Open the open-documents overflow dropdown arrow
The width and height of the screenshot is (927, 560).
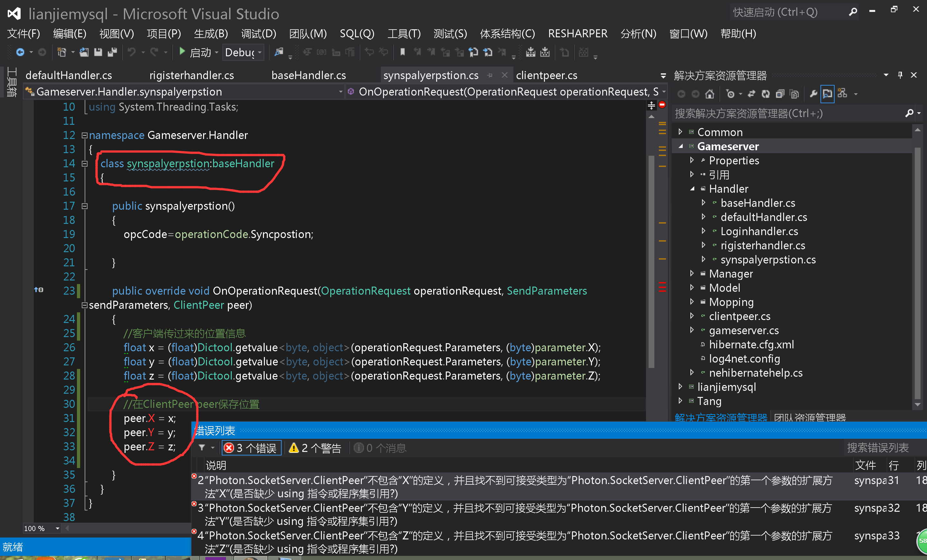[663, 76]
